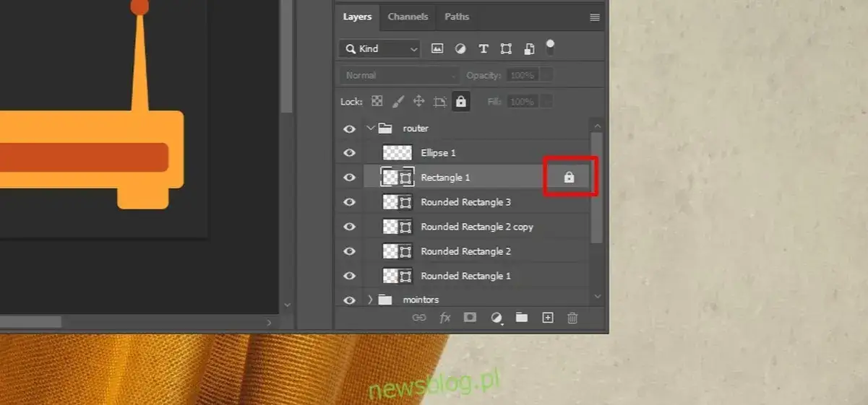This screenshot has width=868, height=405.
Task: Create a new layer with plus icon
Action: coord(547,318)
